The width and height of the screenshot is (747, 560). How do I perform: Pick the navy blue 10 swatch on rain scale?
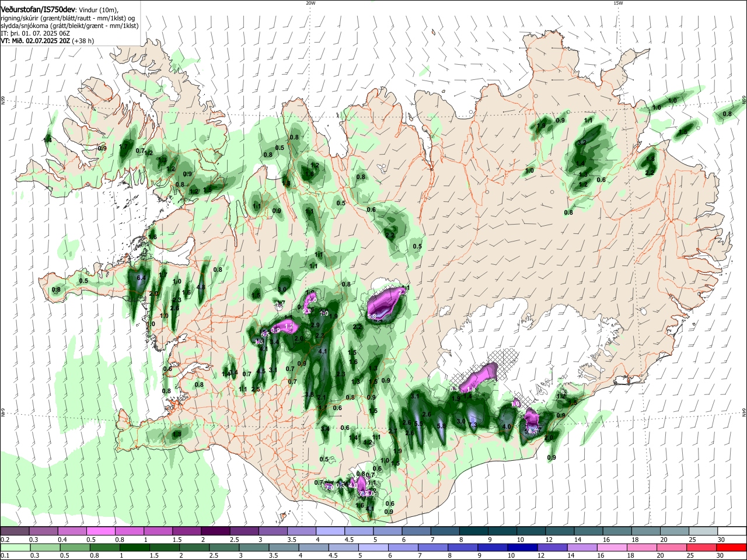pos(521,548)
